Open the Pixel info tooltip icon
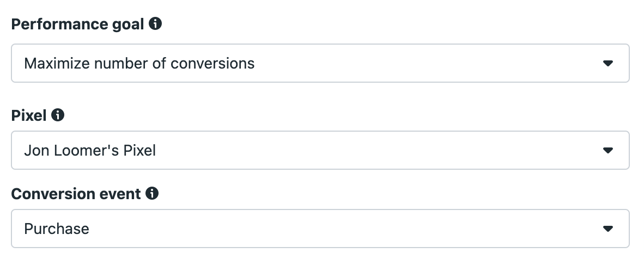Image resolution: width=644 pixels, height=259 pixels. (58, 115)
